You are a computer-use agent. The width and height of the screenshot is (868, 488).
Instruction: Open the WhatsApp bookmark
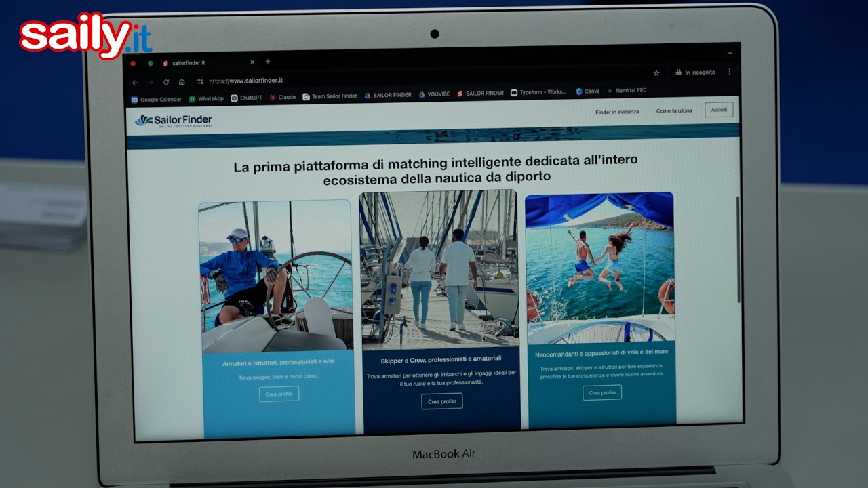[x=206, y=98]
